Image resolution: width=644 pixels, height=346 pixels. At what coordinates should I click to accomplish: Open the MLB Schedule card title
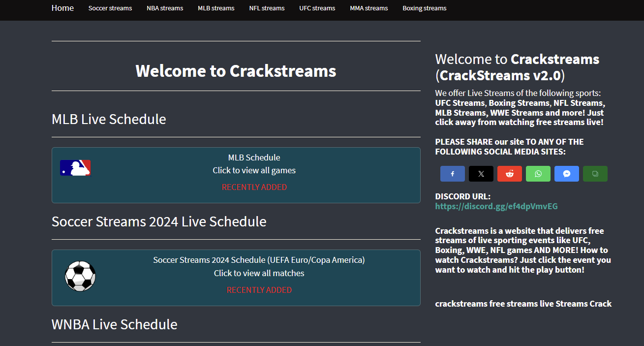[254, 157]
